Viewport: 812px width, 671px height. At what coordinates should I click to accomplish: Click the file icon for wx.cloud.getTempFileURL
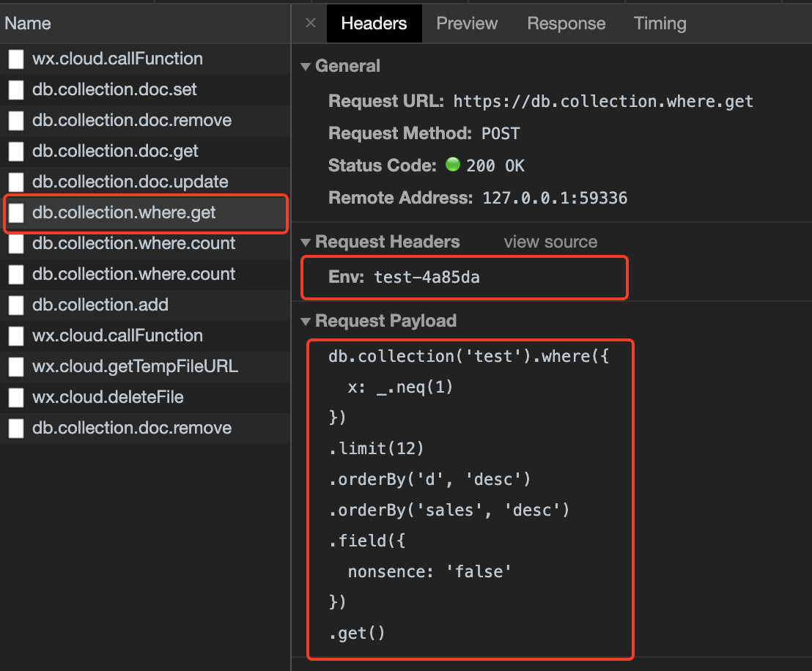pyautogui.click(x=16, y=366)
